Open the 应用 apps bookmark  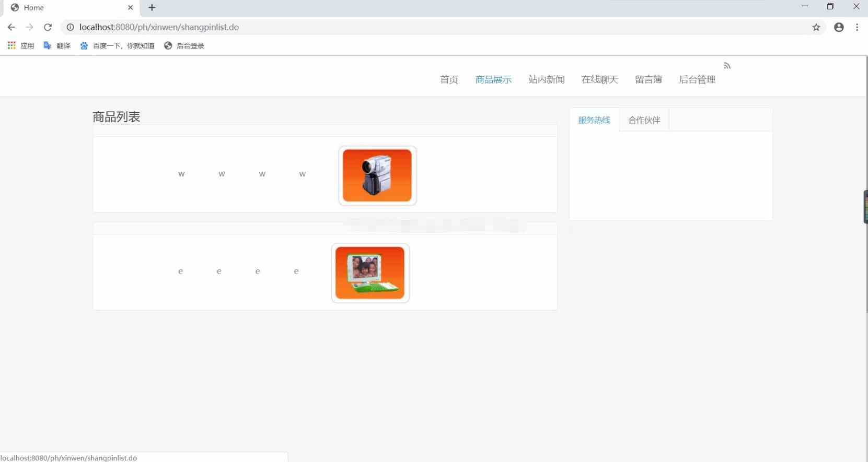pyautogui.click(x=21, y=45)
